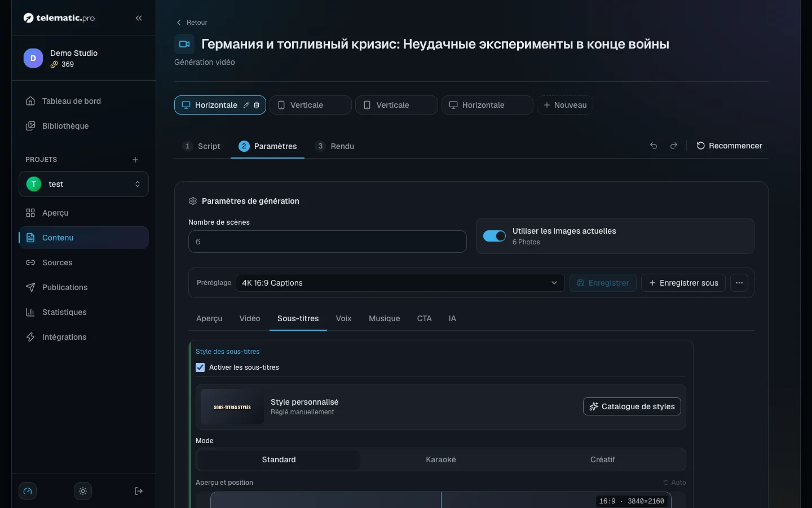View Statistiques in the sidebar
This screenshot has height=508, width=812.
[x=83, y=312]
